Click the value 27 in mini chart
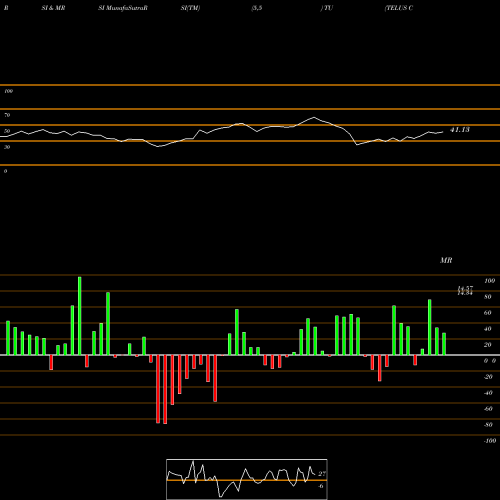The width and height of the screenshot is (500, 500). point(322,474)
